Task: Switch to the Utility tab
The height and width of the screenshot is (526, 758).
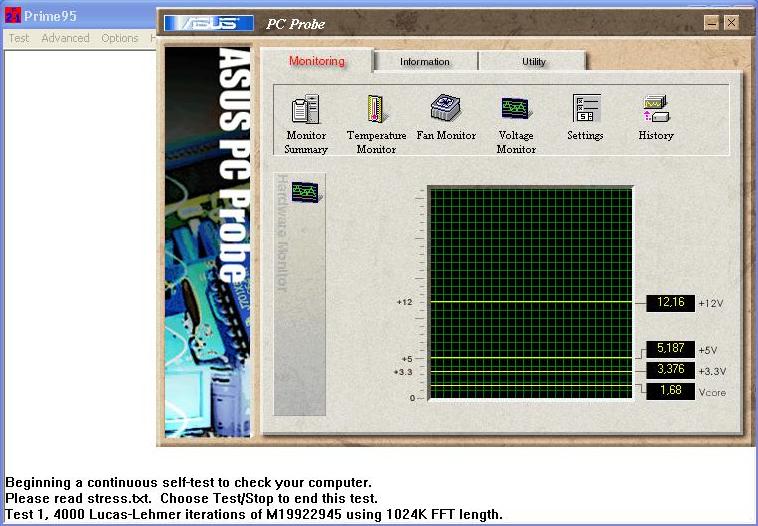Action: pyautogui.click(x=534, y=62)
